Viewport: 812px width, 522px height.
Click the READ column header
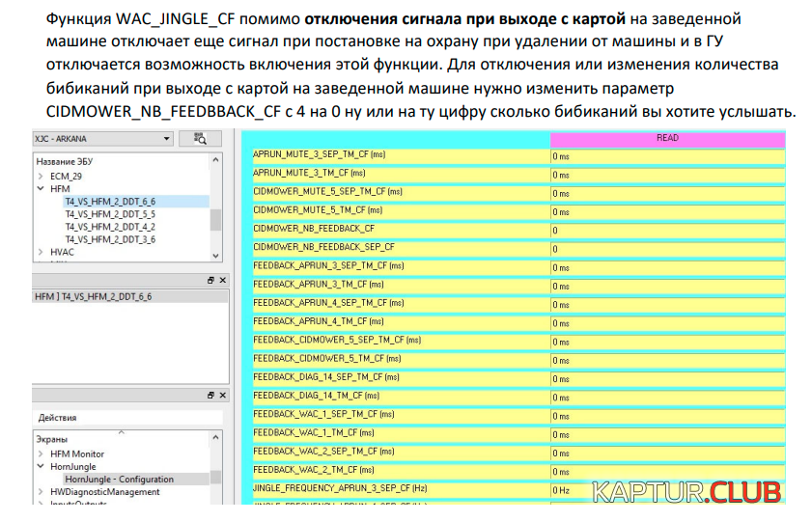[x=666, y=139]
